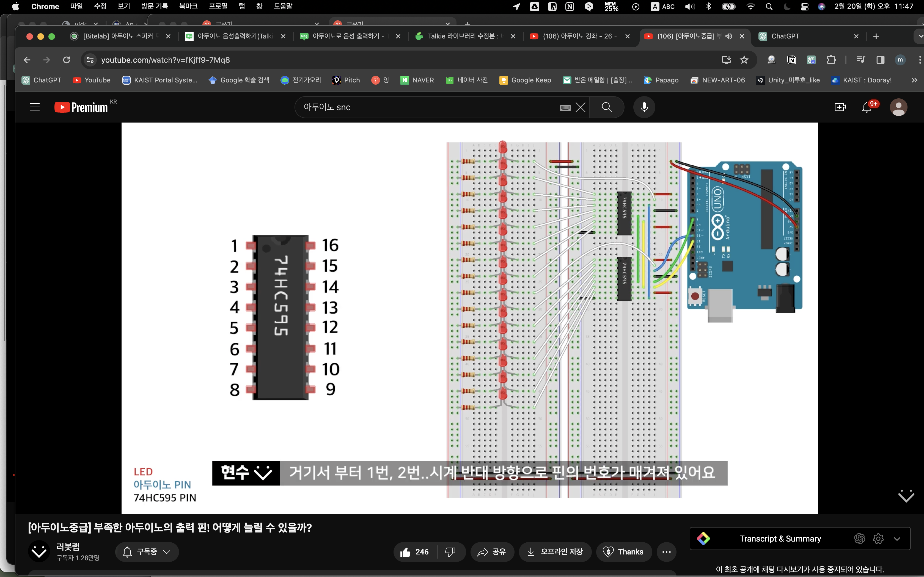Click the YouTube voice search microphone

click(x=644, y=107)
